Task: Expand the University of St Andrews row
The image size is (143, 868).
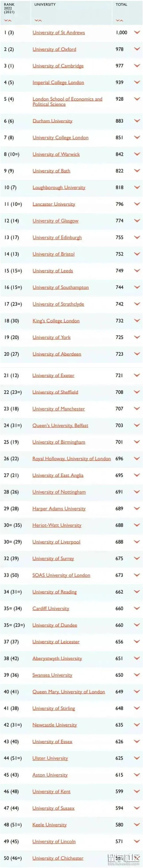Action: pyautogui.click(x=137, y=32)
